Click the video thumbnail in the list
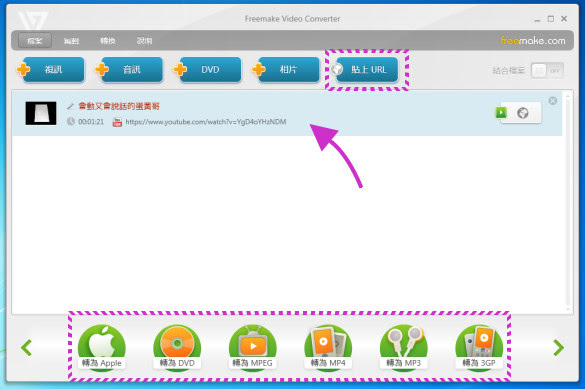This screenshot has width=585, height=389. (x=41, y=113)
